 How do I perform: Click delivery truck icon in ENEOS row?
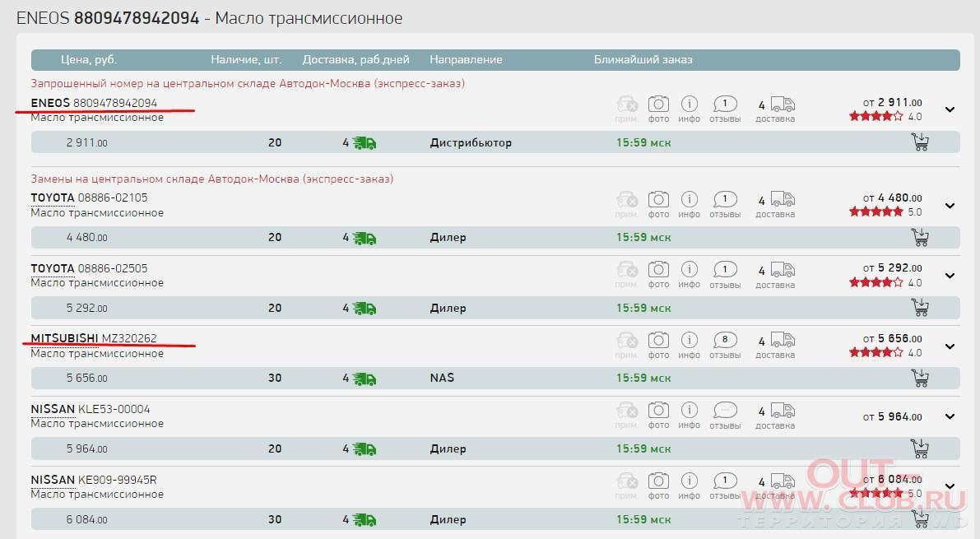783,104
